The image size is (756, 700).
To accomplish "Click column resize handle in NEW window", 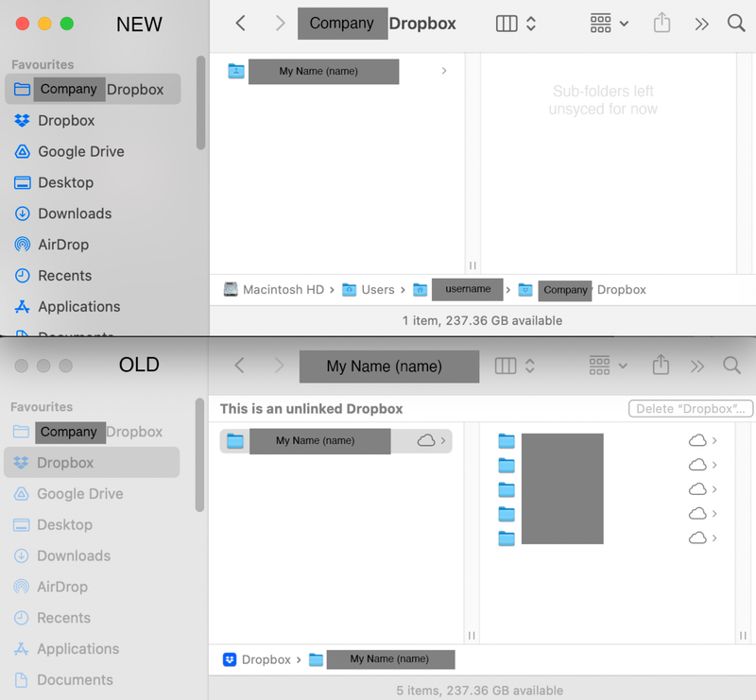I will coord(472,265).
